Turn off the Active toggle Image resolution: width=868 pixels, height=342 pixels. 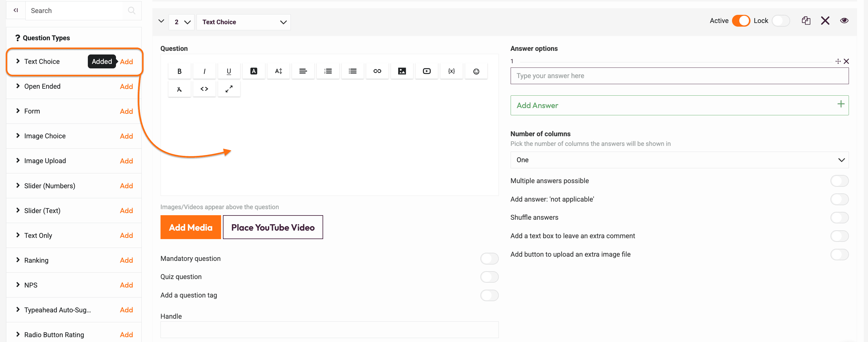[740, 21]
